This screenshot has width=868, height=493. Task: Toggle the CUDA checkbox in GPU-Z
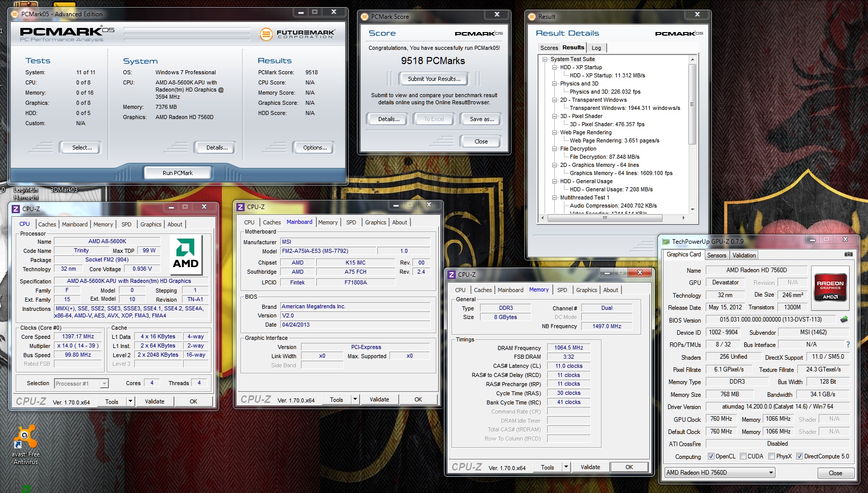[x=743, y=456]
